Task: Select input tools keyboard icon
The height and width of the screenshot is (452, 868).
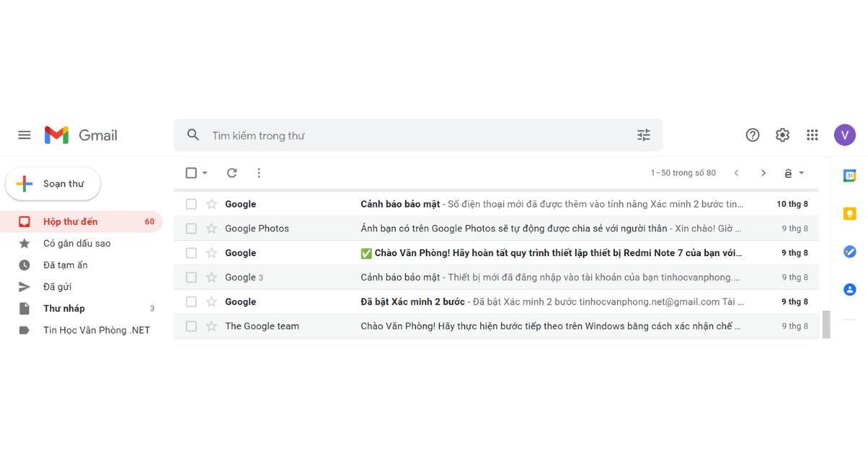Action: pos(788,173)
